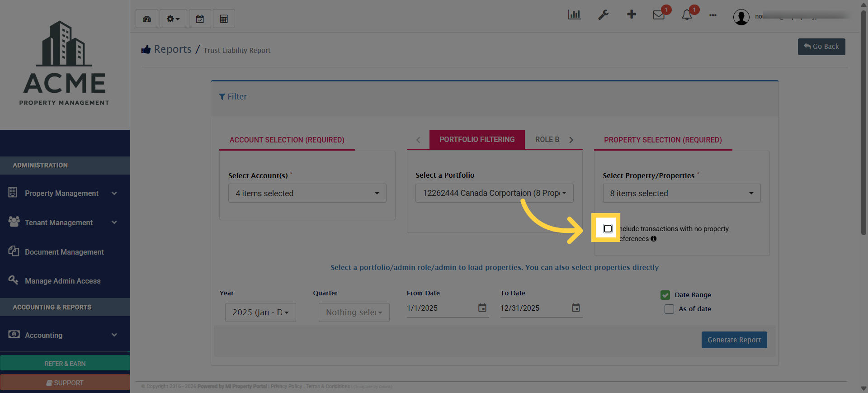Image resolution: width=868 pixels, height=393 pixels.
Task: Open the Quarter dropdown
Action: point(354,313)
